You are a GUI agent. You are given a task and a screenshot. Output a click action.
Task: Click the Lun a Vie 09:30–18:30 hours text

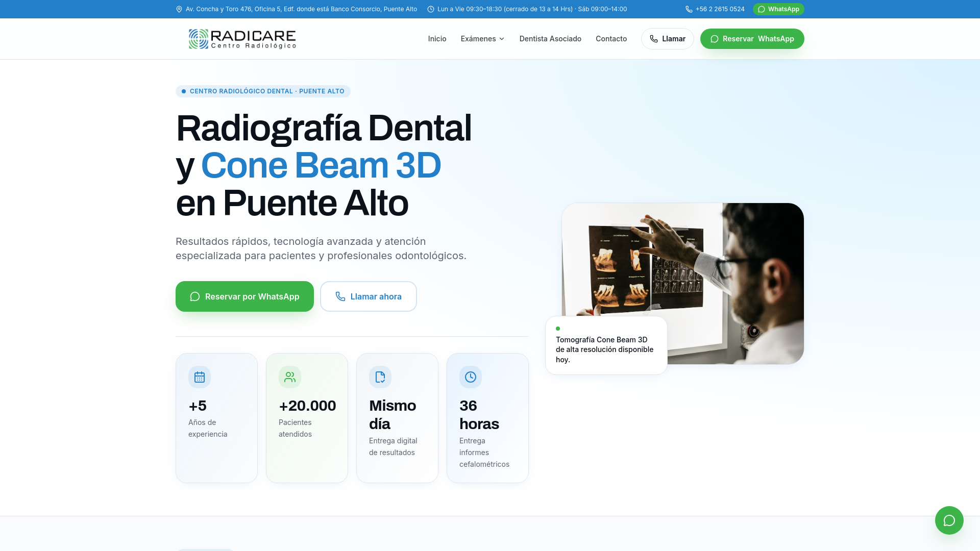click(532, 9)
